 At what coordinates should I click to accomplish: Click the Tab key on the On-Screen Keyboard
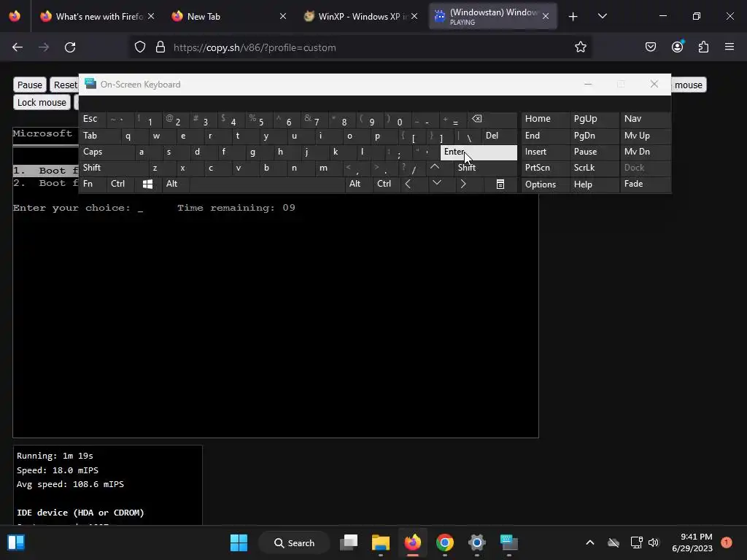tap(99, 136)
